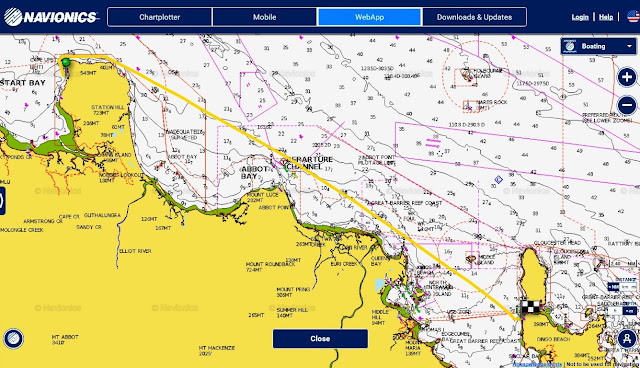The width and height of the screenshot is (640, 368).
Task: Click the route tool round icon bottom-right
Action: (x=627, y=338)
